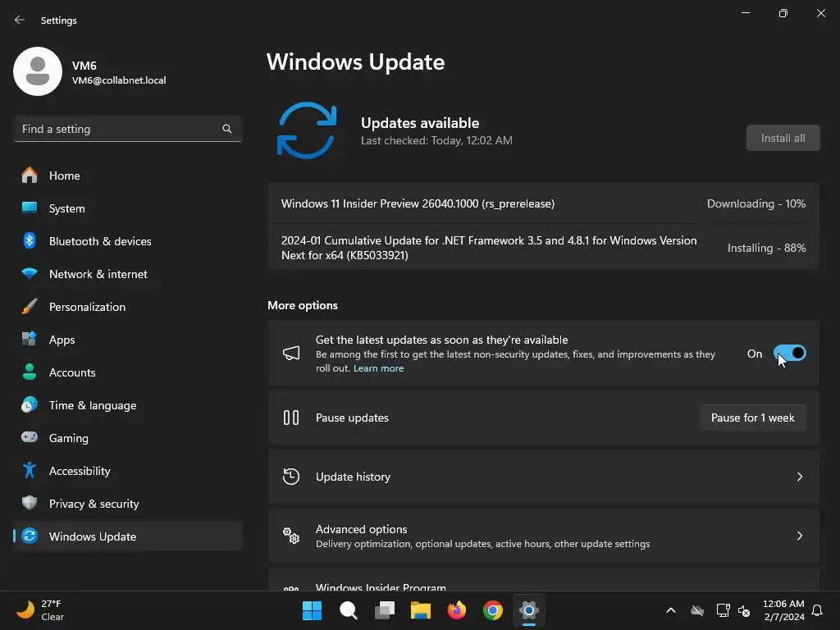Click the Time & language clock icon

[x=30, y=404]
